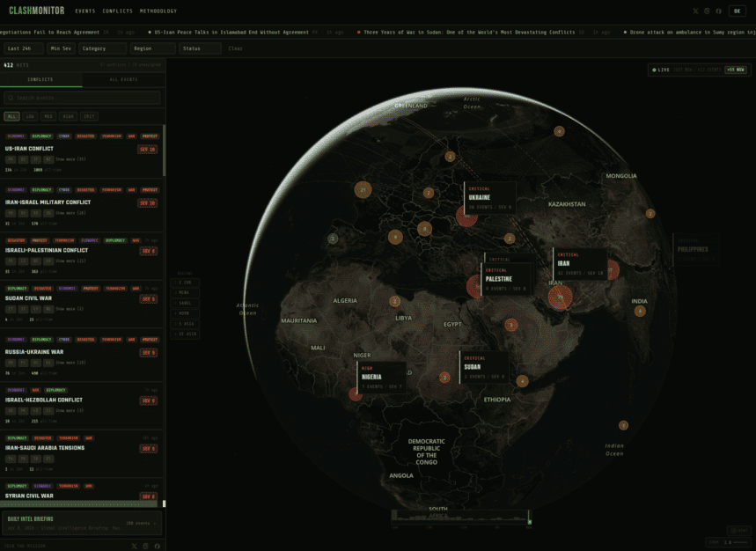This screenshot has height=551, width=756.
Task: Click the +55 NEW events button
Action: [736, 70]
